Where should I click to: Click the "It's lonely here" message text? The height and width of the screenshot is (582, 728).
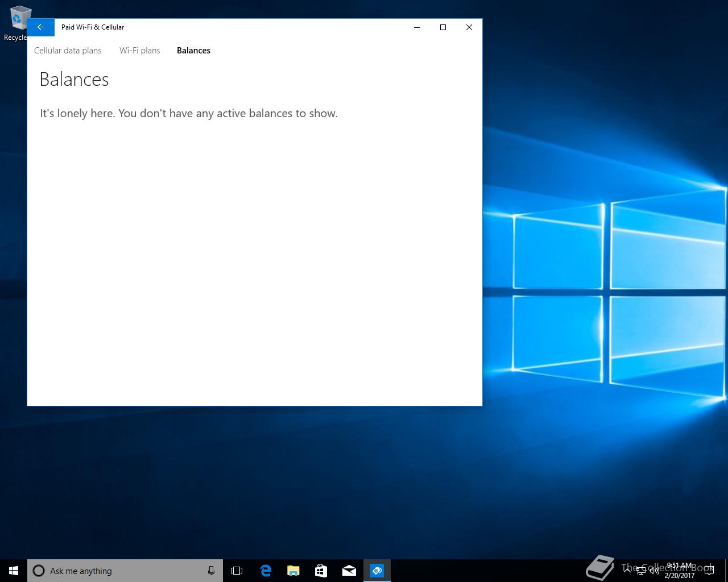189,113
